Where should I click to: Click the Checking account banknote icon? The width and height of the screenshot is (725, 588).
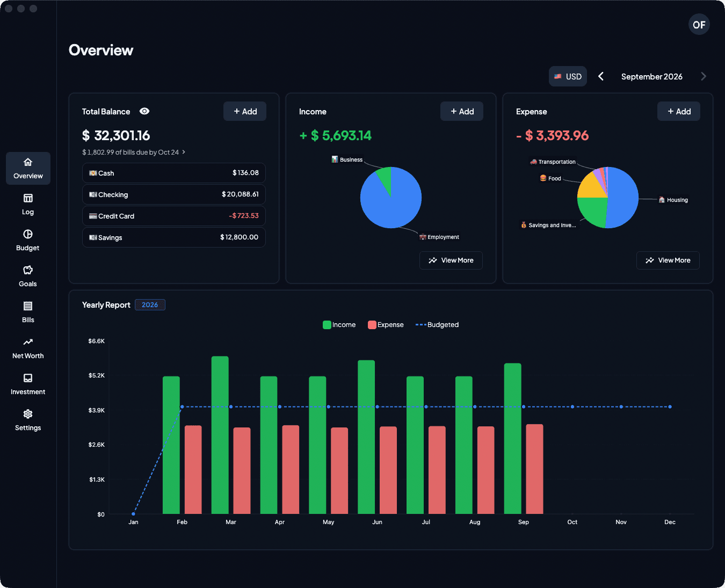pos(93,194)
